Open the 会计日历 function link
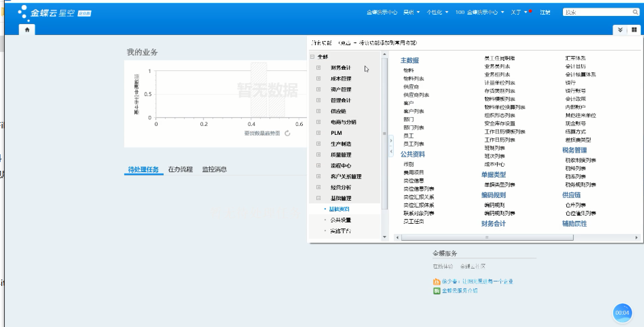Image resolution: width=644 pixels, height=327 pixels. pos(575,66)
